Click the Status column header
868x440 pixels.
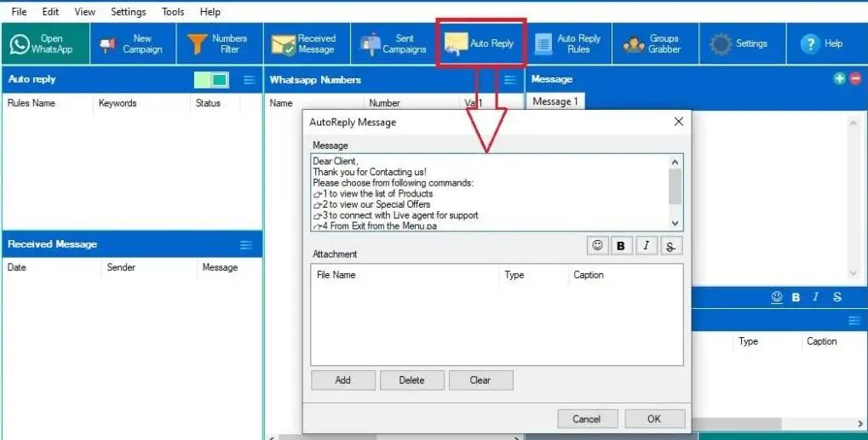(208, 103)
